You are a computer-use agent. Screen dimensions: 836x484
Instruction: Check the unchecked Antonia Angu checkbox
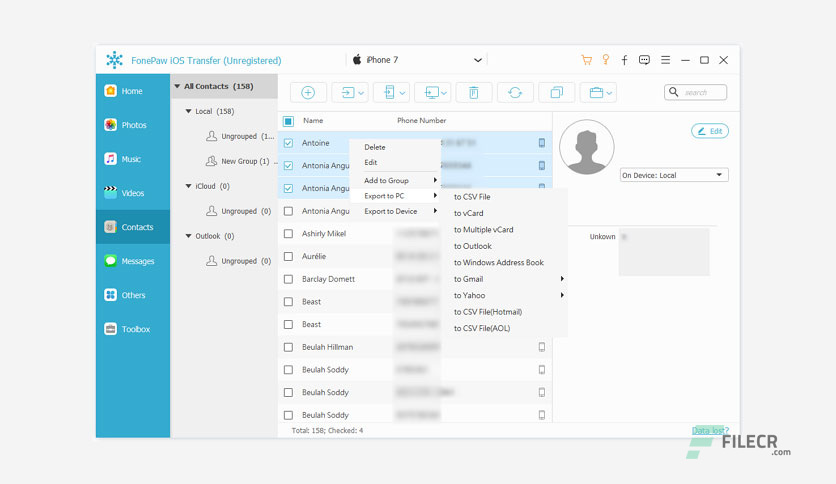[288, 211]
